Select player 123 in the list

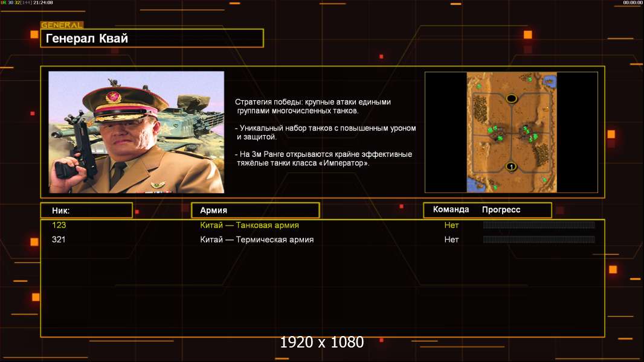tap(59, 226)
